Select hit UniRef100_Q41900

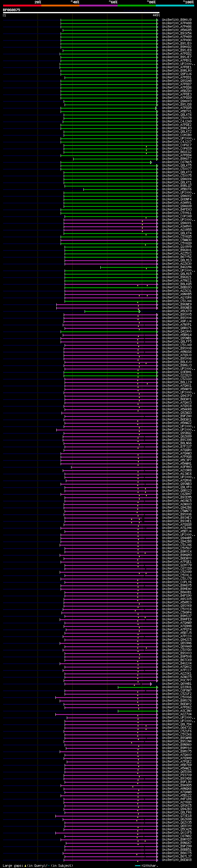[x=177, y=332]
